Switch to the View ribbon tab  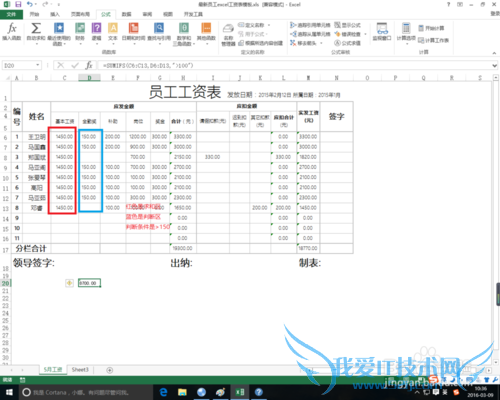click(168, 14)
